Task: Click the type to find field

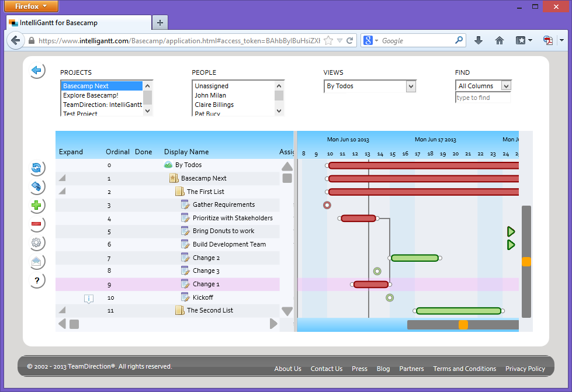Action: point(483,98)
